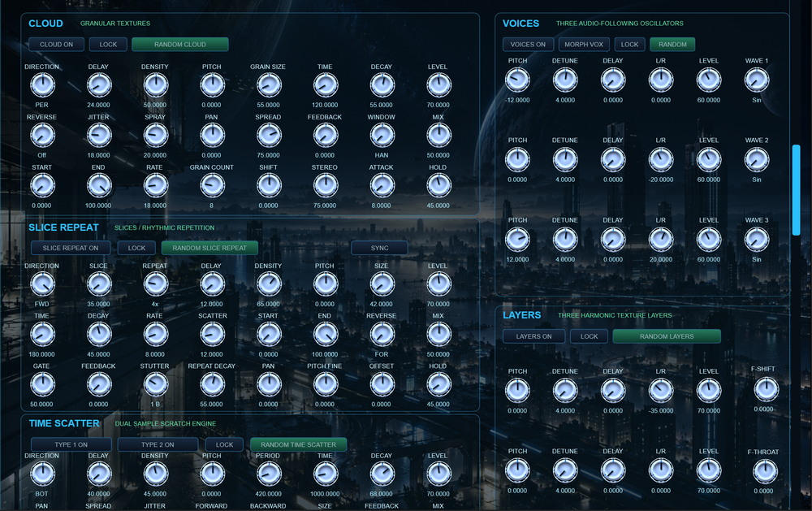Toggle the CLOUD ON button
The height and width of the screenshot is (511, 812).
coord(57,45)
